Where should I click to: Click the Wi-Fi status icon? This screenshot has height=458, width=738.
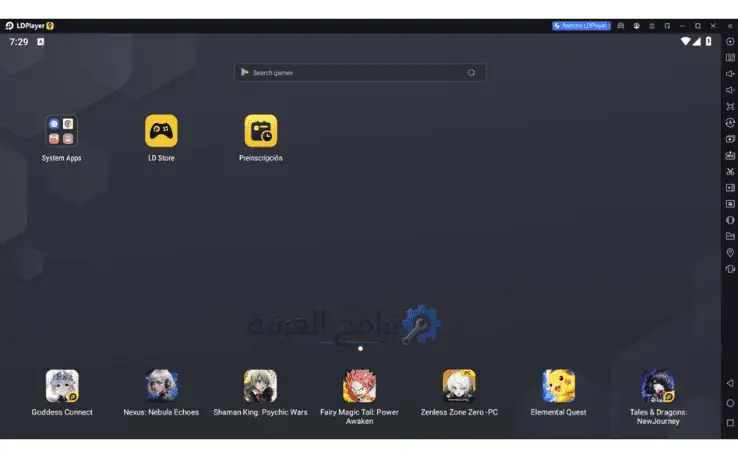point(685,41)
